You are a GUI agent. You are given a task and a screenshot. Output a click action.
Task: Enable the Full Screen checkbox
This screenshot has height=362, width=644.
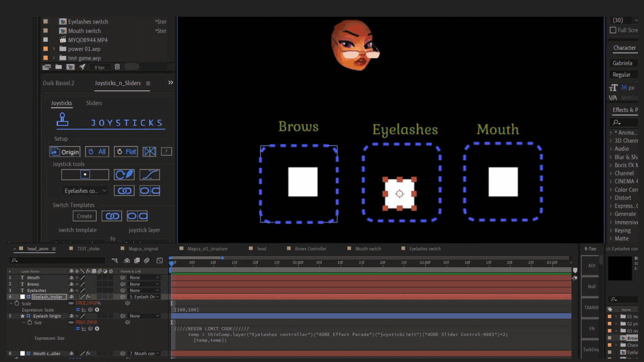[x=613, y=30]
